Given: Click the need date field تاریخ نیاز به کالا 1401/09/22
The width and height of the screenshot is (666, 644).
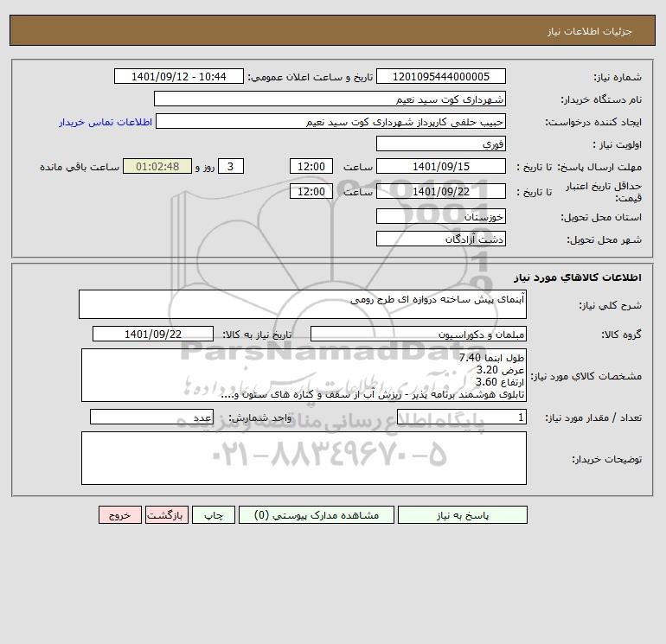Looking at the screenshot, I should point(153,334).
